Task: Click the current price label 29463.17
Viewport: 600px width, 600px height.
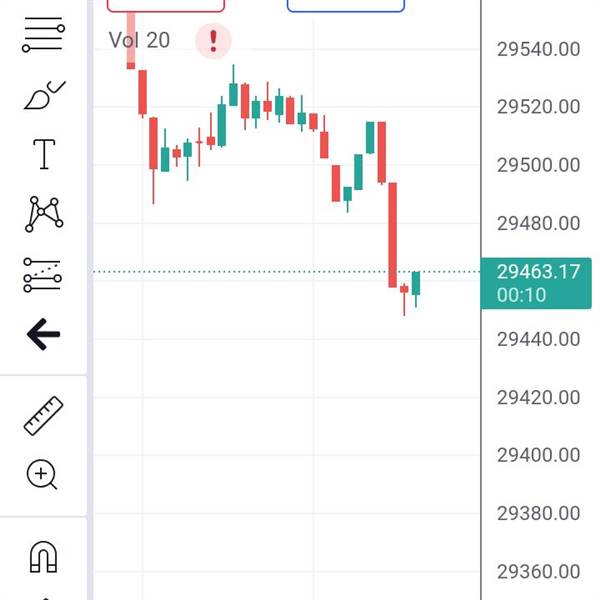Action: pyautogui.click(x=536, y=283)
